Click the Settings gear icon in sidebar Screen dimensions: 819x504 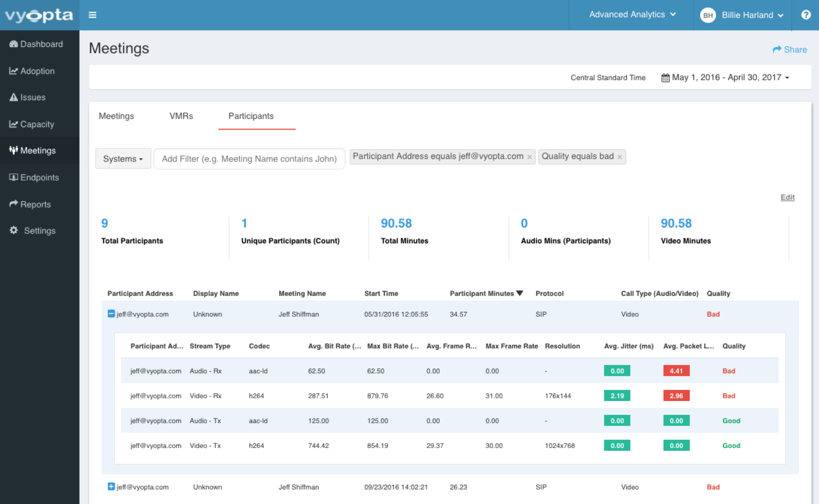tap(13, 230)
